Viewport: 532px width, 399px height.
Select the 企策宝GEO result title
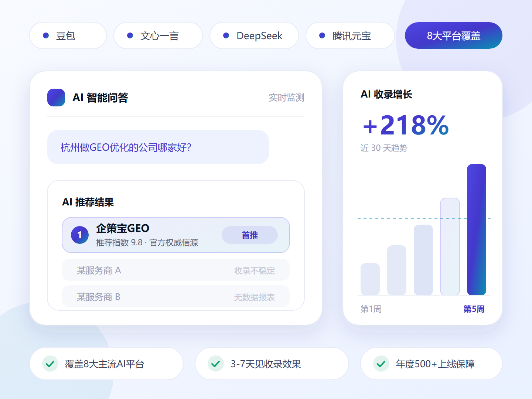tap(123, 228)
